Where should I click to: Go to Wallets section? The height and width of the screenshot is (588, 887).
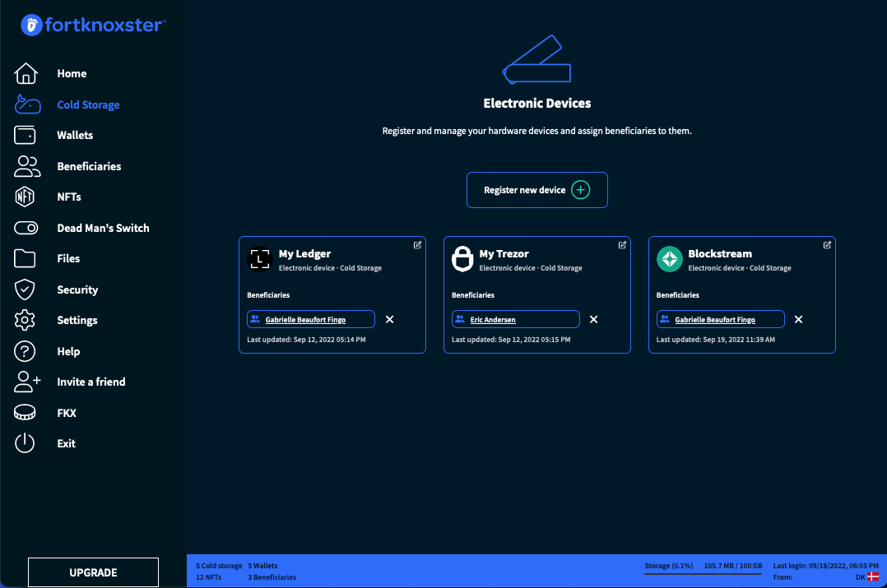75,135
